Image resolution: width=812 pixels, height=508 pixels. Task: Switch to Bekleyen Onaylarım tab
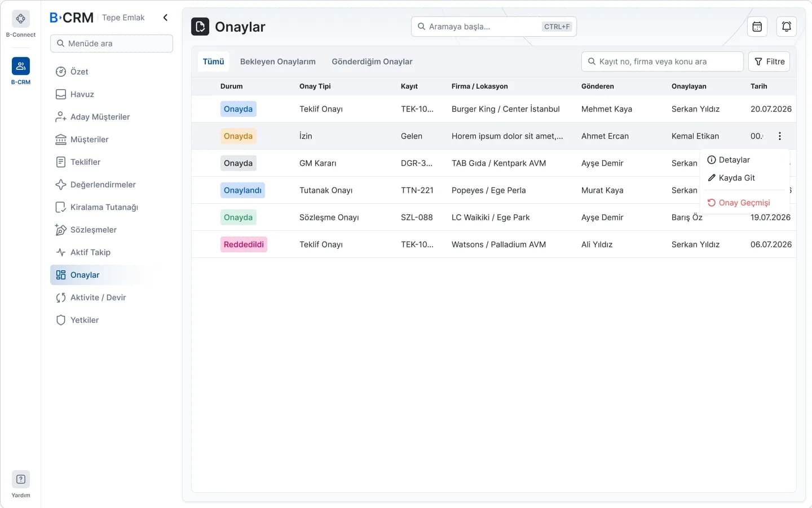tap(278, 62)
